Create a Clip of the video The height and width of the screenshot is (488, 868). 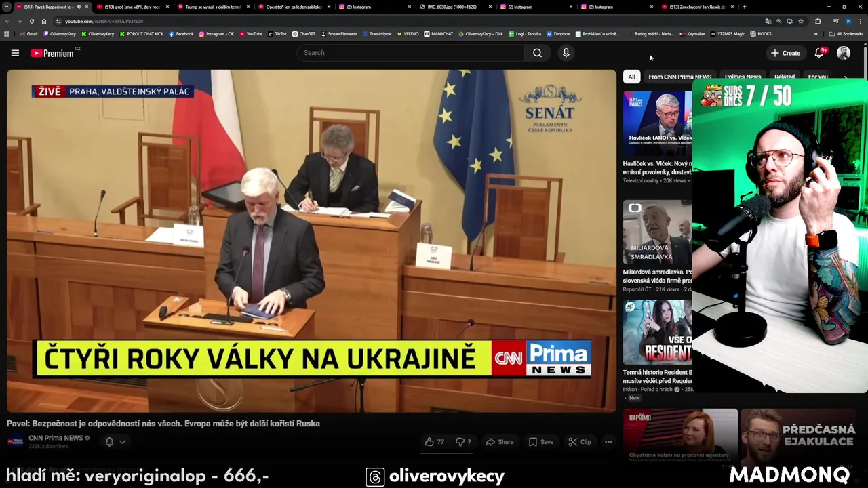pos(580,442)
